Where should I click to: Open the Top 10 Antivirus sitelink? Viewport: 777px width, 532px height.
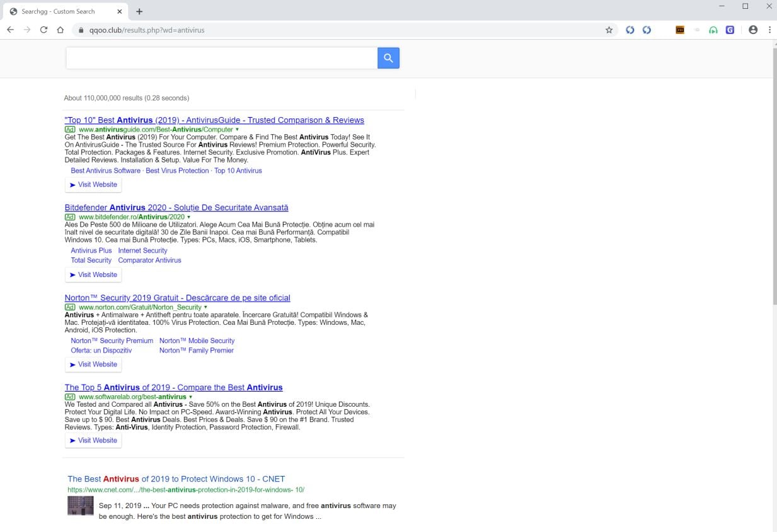click(x=238, y=171)
